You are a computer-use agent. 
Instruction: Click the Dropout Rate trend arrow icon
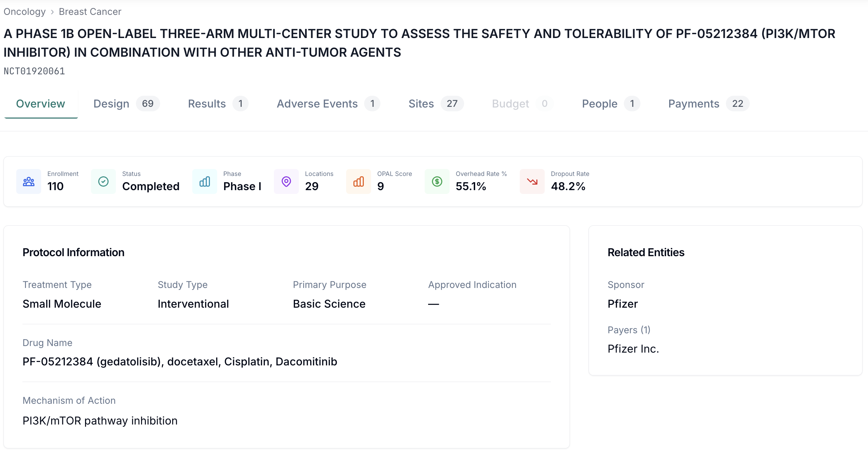[x=532, y=181]
